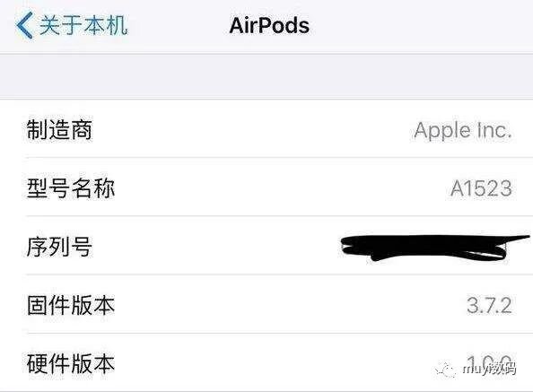This screenshot has width=533, height=392.
Task: Click blank middle area of 固件版本 row
Action: click(289, 305)
